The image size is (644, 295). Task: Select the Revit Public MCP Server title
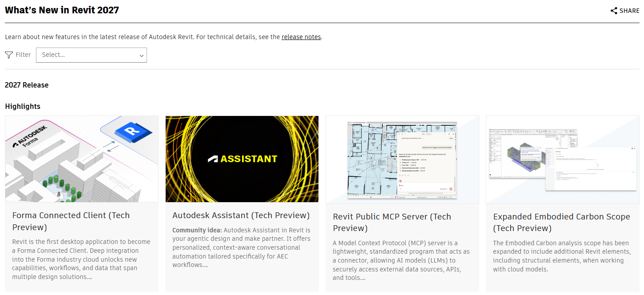[x=392, y=222]
